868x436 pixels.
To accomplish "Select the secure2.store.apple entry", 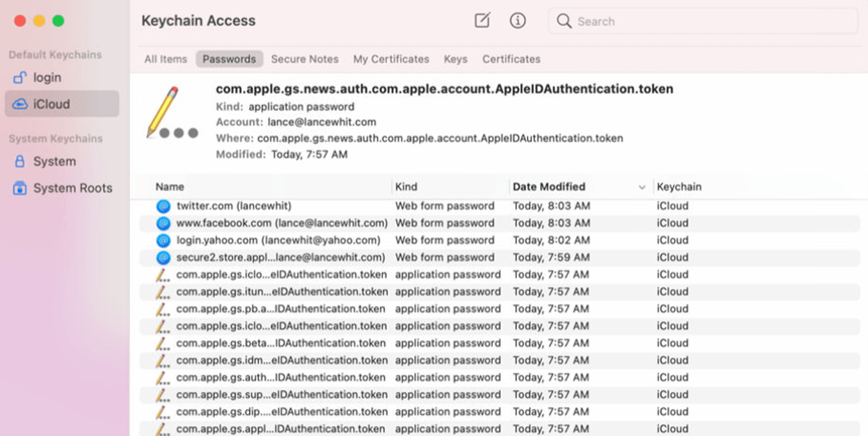I will tap(280, 257).
